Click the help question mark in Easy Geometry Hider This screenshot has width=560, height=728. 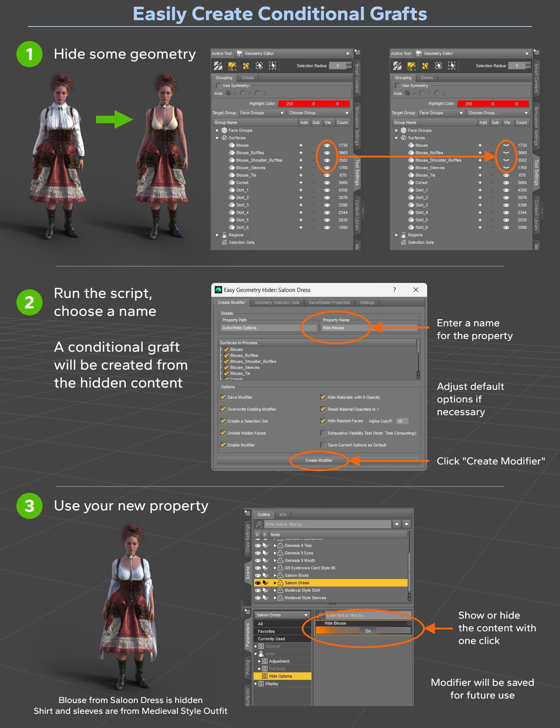[395, 290]
